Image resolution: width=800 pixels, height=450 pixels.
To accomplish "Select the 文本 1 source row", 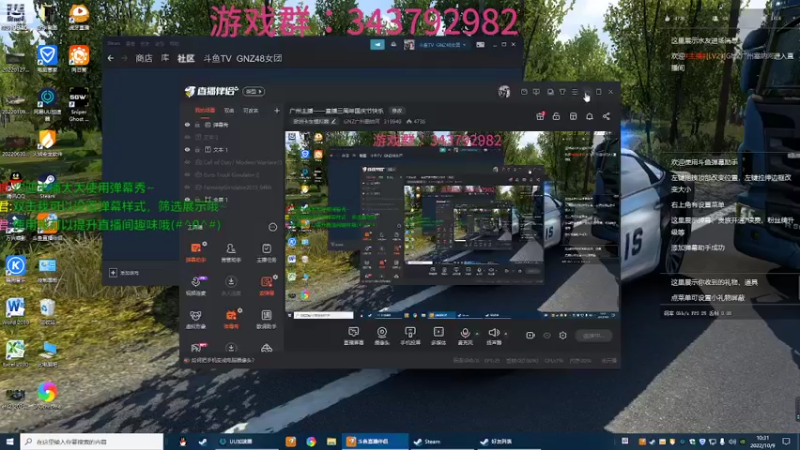I will click(x=233, y=149).
